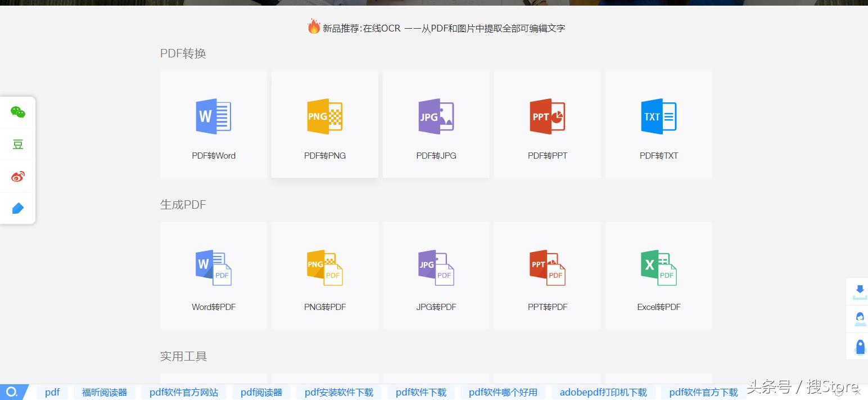This screenshot has height=400, width=868.
Task: Open the PNG转PDF tool icon
Action: pos(324,268)
